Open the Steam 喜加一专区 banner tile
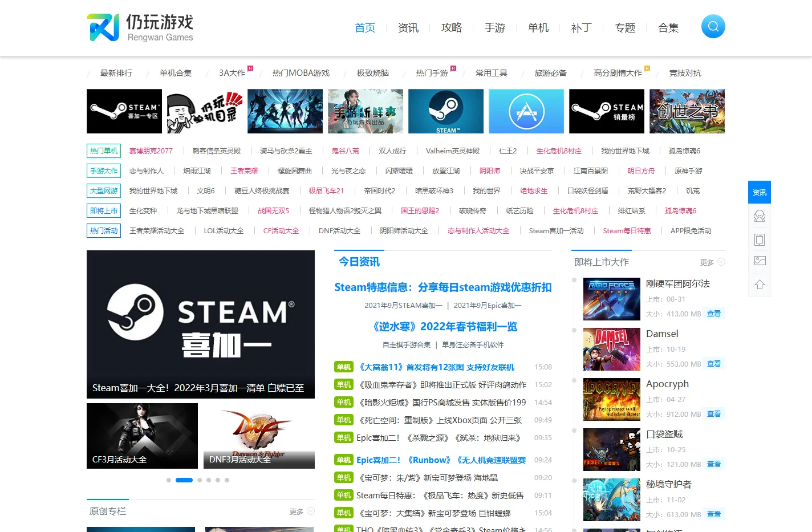Screen dimensions: 812x532 (124, 111)
